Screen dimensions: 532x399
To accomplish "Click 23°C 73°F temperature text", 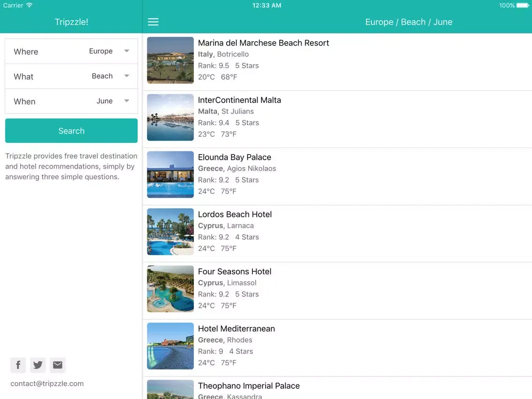I will coord(217,134).
